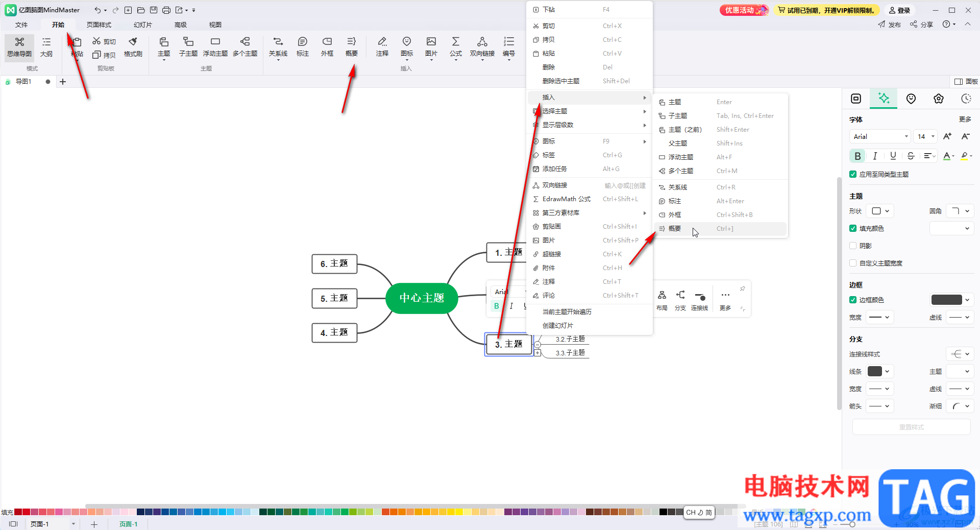Insert a 子主题 from the ribbon
This screenshot has height=530, width=980.
tap(188, 46)
